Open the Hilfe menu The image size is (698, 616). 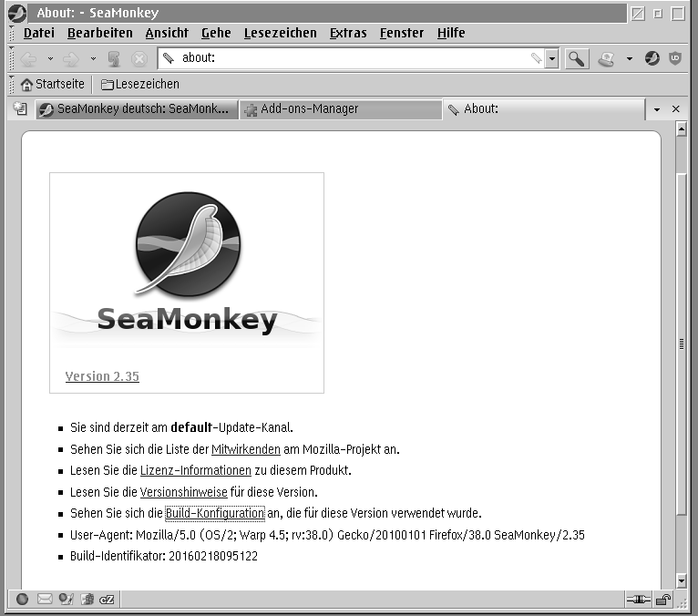pos(451,33)
